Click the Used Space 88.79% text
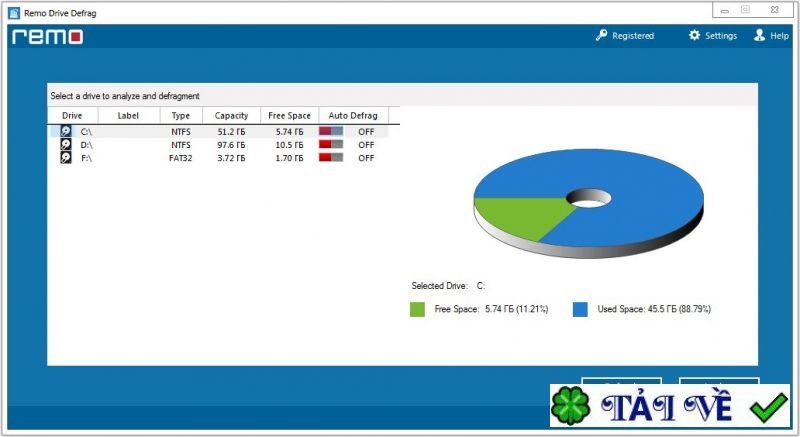The image size is (800, 437). [x=654, y=309]
